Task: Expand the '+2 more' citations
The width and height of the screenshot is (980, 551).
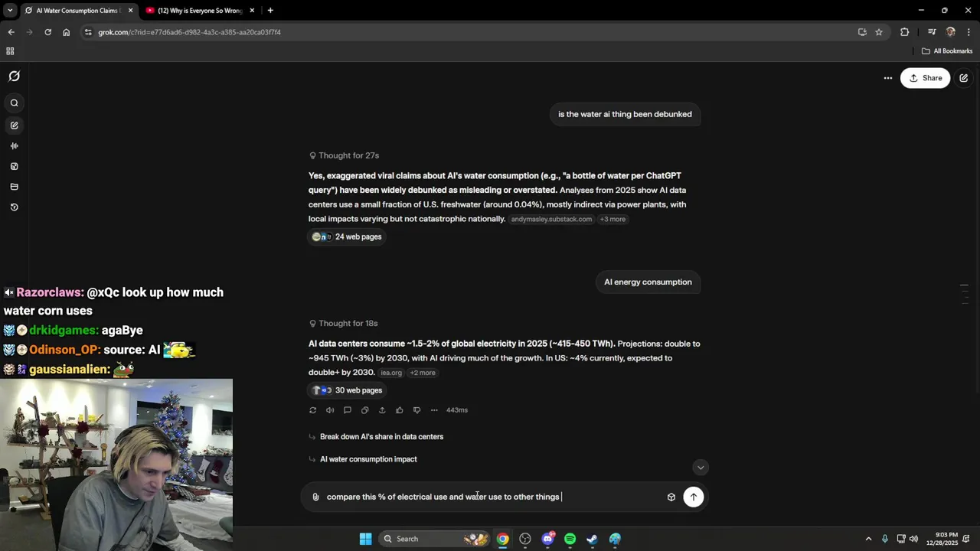Action: 423,373
